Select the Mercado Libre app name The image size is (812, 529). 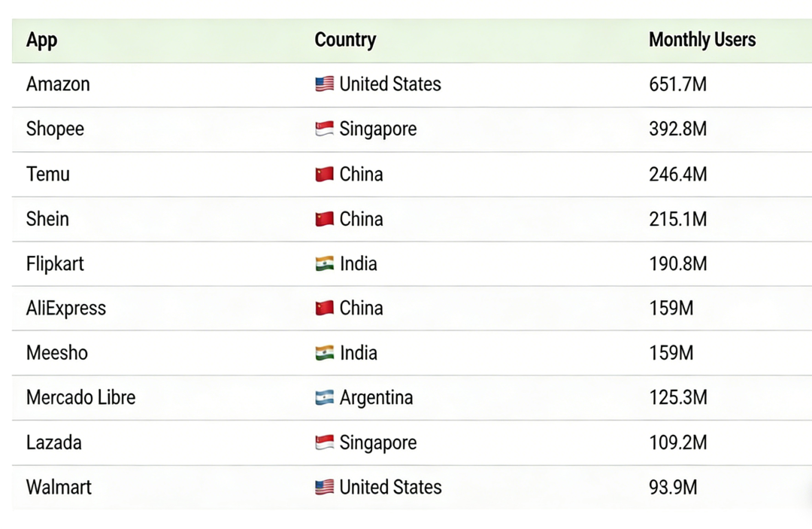coord(80,397)
